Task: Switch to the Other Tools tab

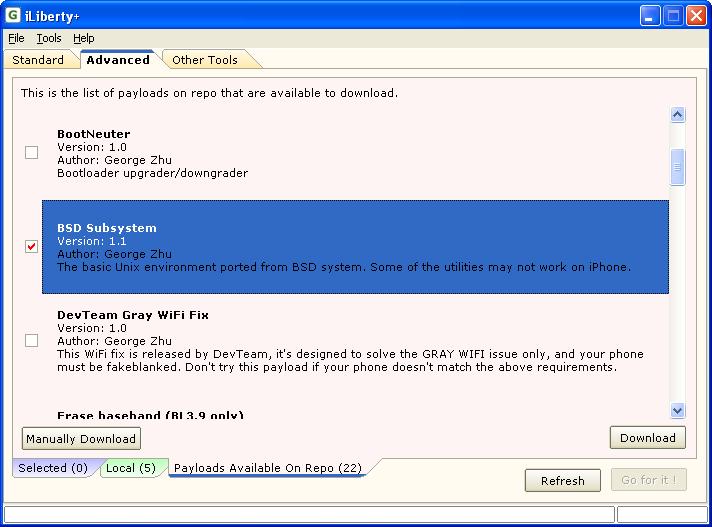Action: [x=205, y=60]
